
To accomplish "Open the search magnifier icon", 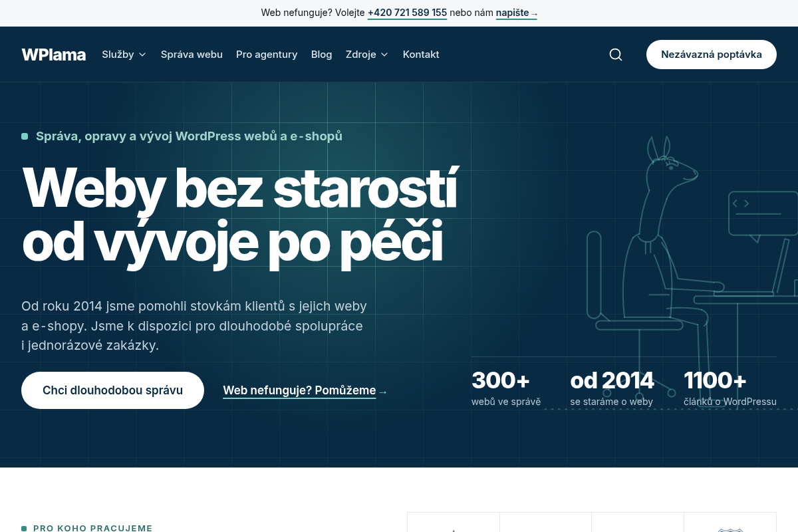I will (616, 55).
